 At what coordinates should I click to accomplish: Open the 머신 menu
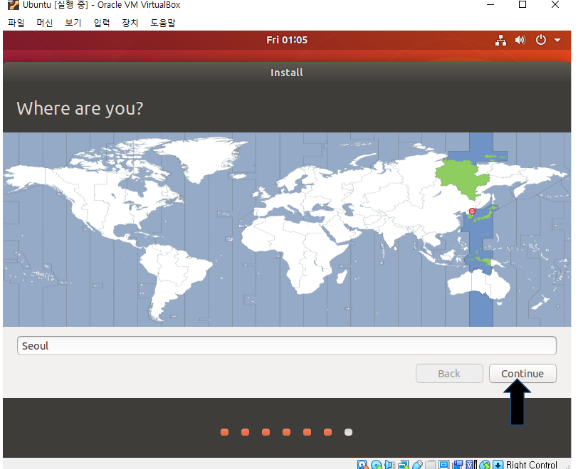click(x=45, y=23)
